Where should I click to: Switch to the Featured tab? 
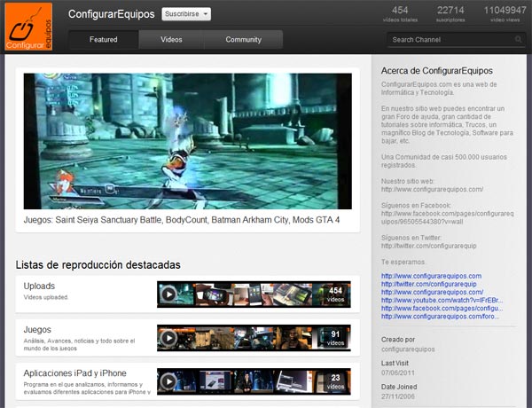[104, 39]
